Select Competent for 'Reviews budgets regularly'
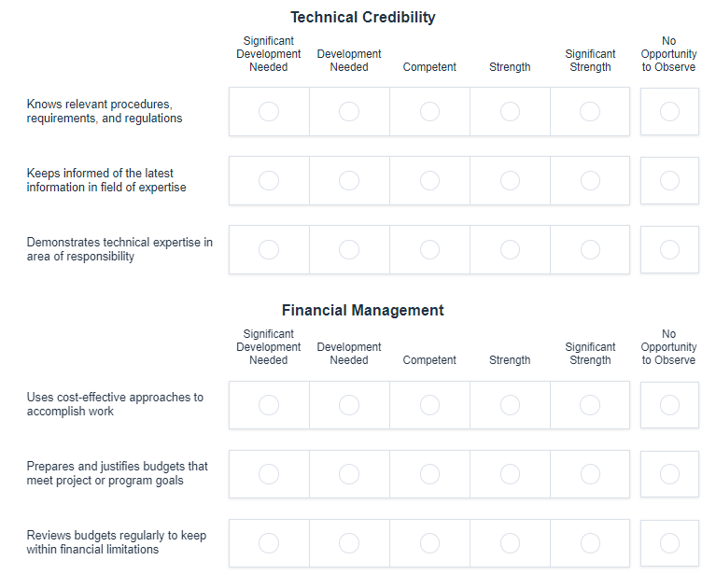Image resolution: width=716 pixels, height=588 pixels. pos(429,543)
